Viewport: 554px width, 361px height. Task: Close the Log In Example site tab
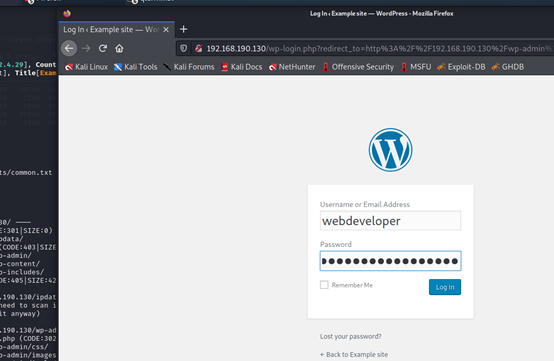click(x=166, y=30)
